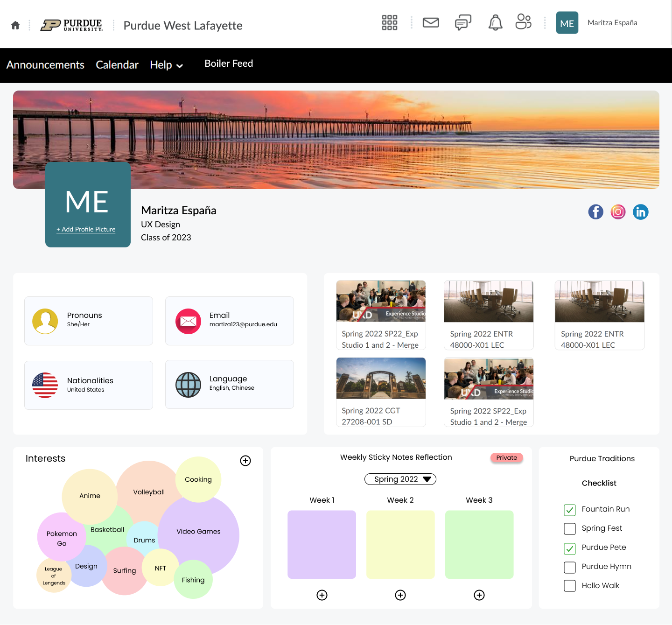Click the red Email envelope icon
The height and width of the screenshot is (625, 672).
[x=188, y=321]
